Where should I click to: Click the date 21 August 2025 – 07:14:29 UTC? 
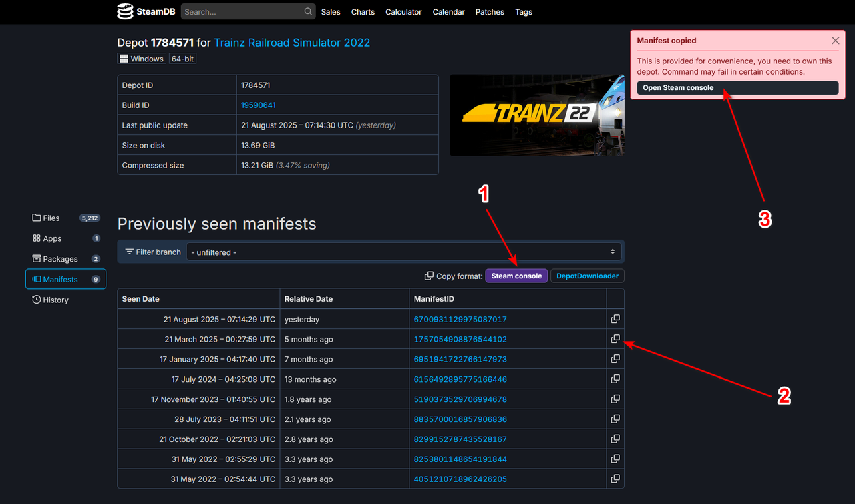[x=219, y=319]
